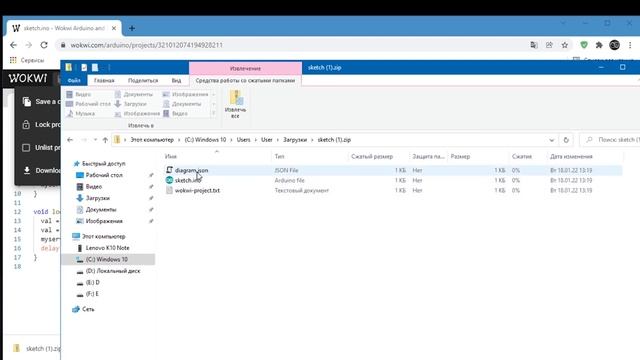
Task: Go back in File Explorer navigation
Action: (70, 140)
